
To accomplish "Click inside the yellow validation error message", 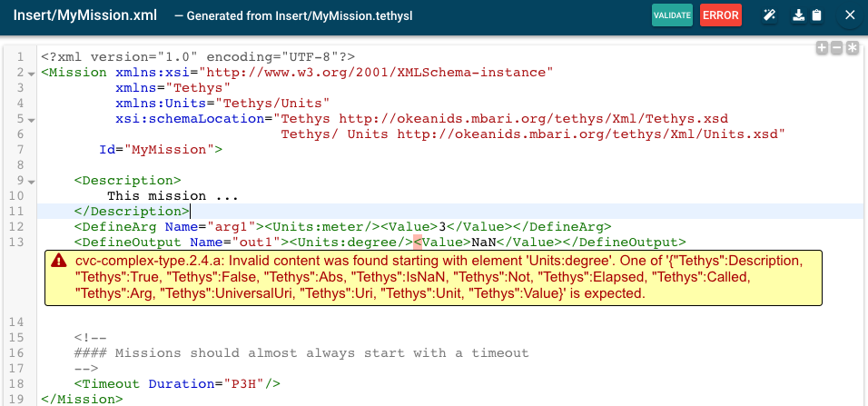I will pyautogui.click(x=436, y=277).
